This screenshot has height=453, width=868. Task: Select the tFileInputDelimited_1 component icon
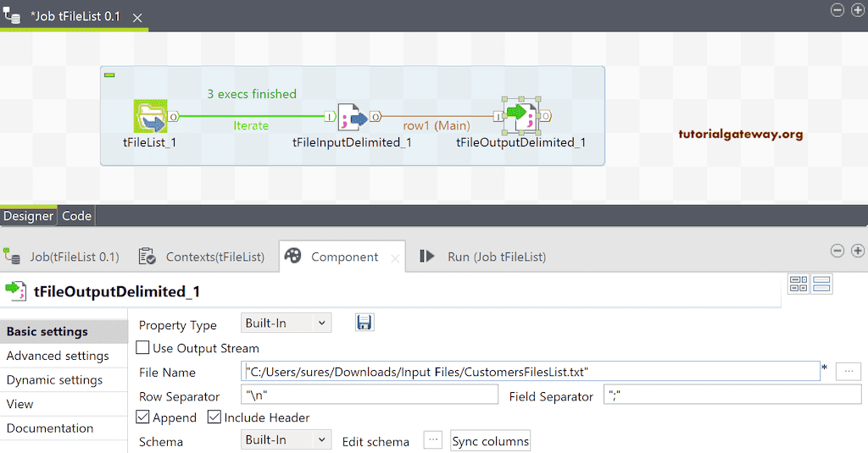[x=353, y=116]
